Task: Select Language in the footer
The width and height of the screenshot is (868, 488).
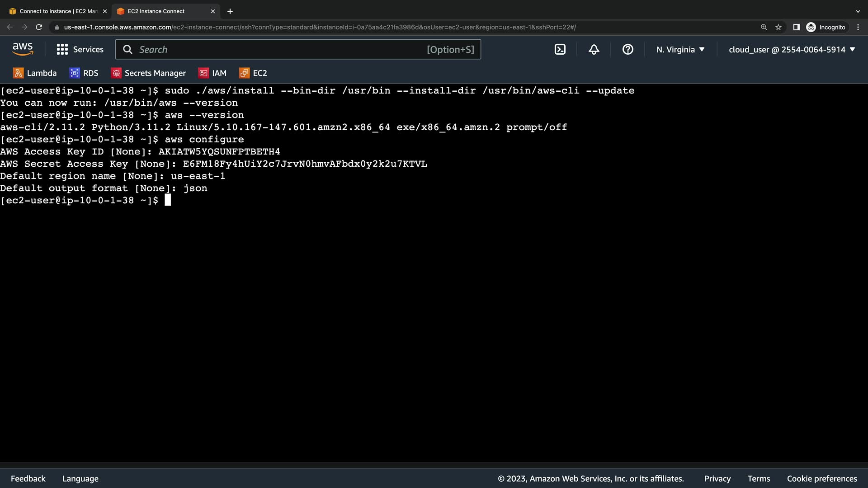Action: click(80, 479)
